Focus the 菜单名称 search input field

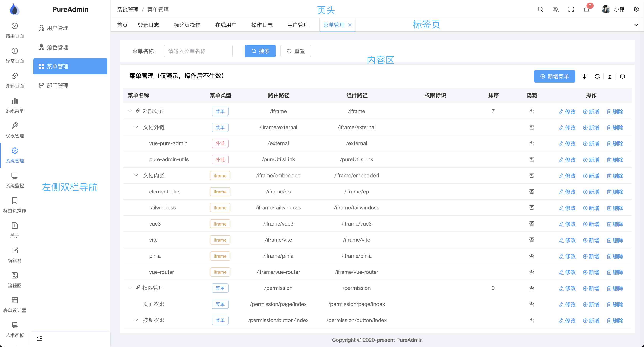[198, 51]
